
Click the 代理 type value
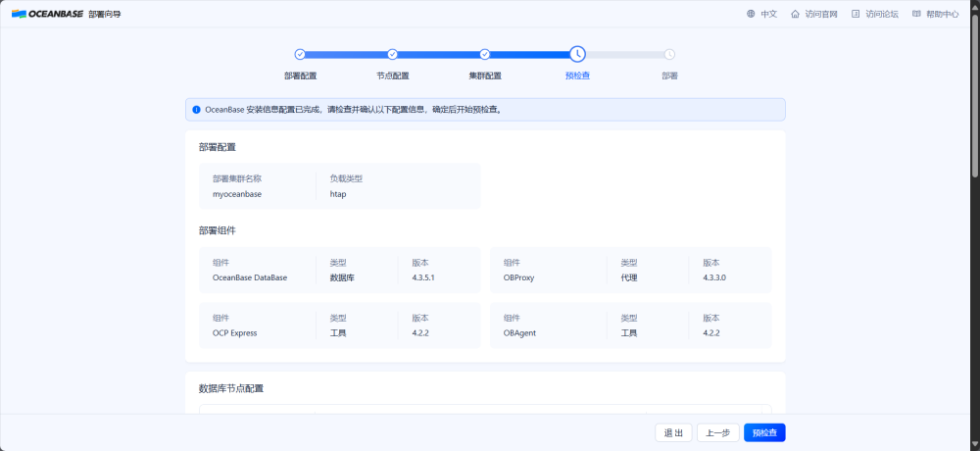629,277
